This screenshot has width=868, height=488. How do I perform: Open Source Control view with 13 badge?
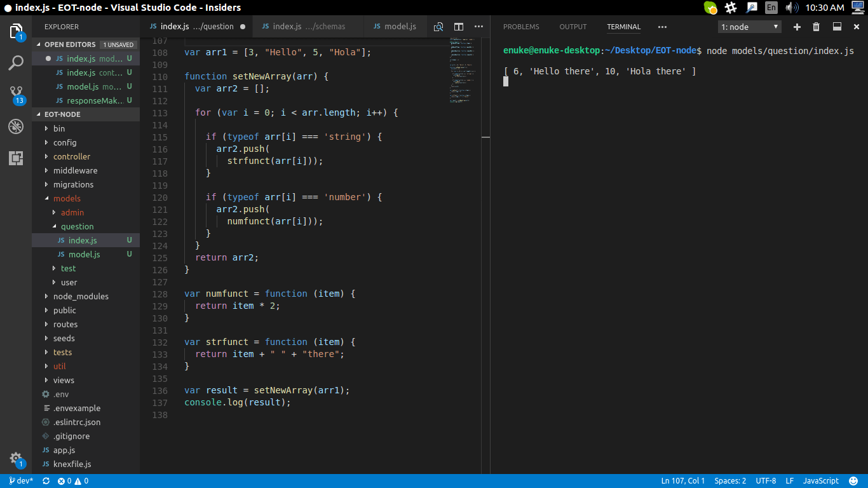click(16, 95)
